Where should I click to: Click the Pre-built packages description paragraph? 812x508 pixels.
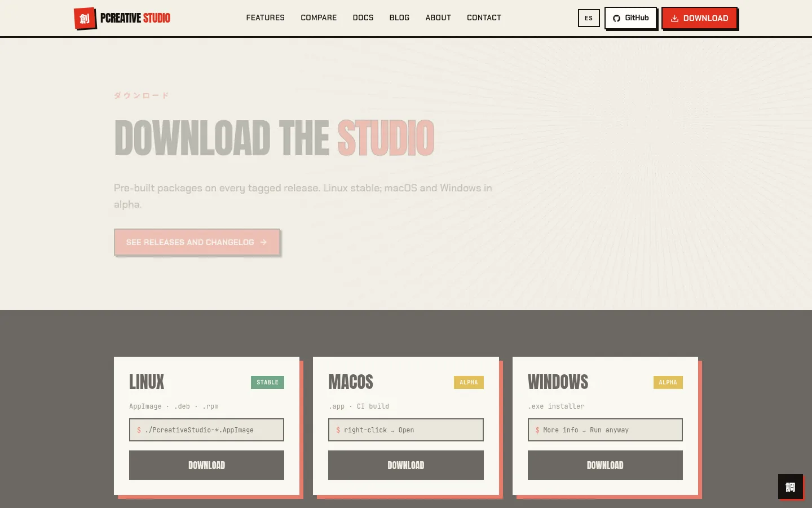click(303, 196)
